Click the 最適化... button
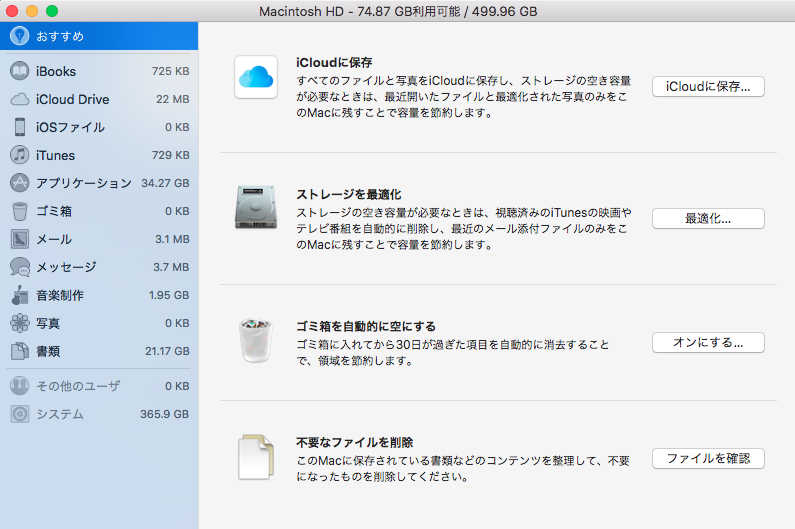The height and width of the screenshot is (529, 795). coord(708,219)
